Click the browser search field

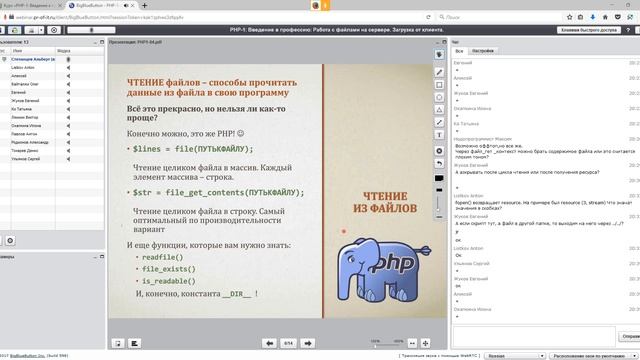tap(500, 17)
